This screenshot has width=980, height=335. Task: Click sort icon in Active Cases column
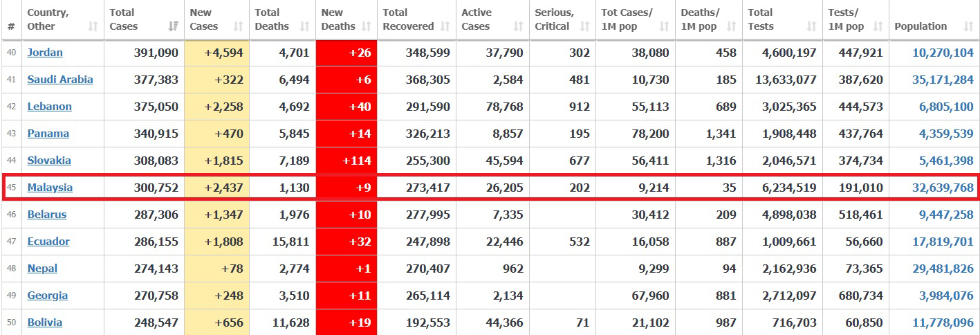[x=518, y=27]
